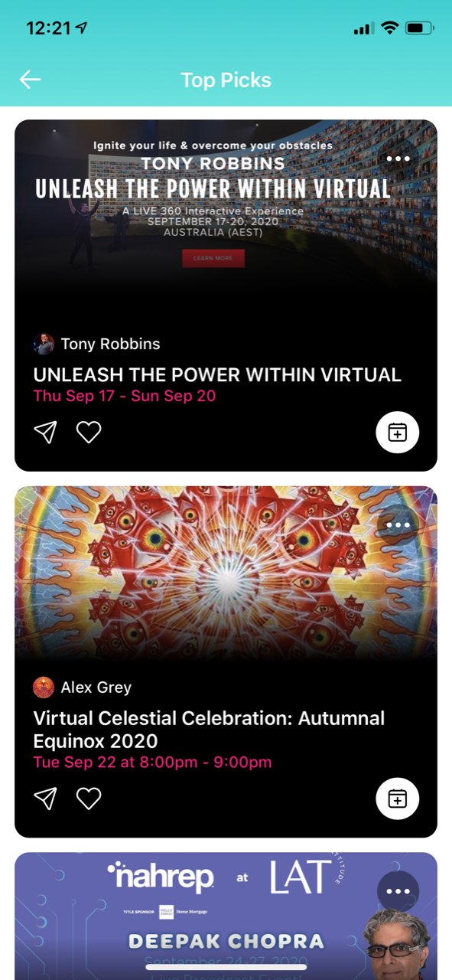Share the Tony Robbins event via paper plane icon
This screenshot has height=980, width=452.
[x=45, y=433]
